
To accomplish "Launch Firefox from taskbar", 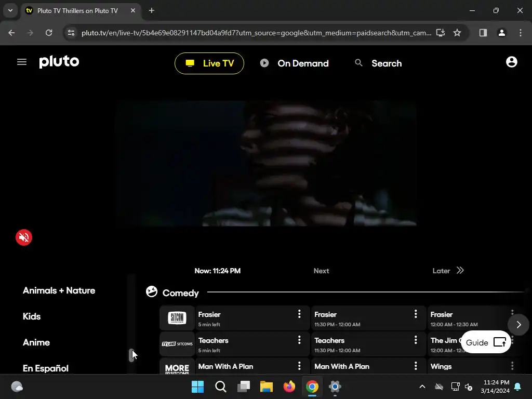I will click(289, 387).
